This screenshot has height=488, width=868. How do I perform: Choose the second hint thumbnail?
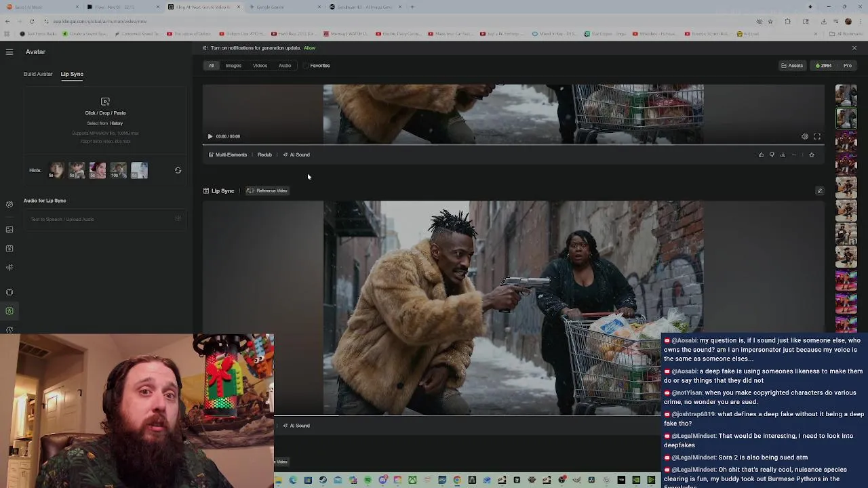pyautogui.click(x=77, y=170)
